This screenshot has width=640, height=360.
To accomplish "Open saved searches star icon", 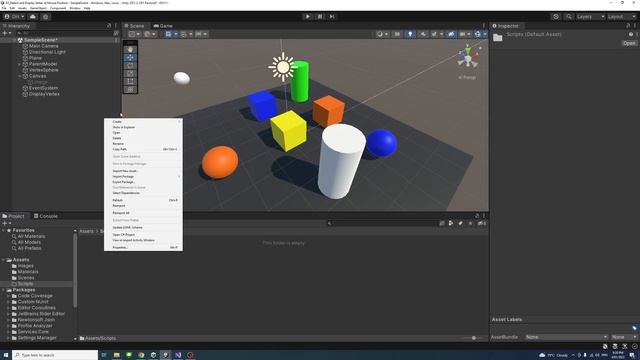I will pos(470,223).
